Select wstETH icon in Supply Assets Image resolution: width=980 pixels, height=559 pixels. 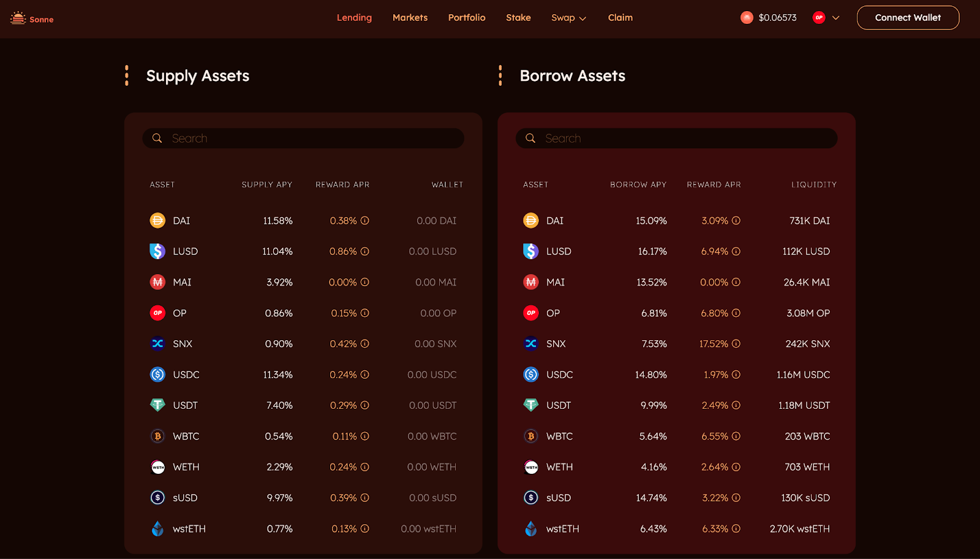(x=157, y=528)
